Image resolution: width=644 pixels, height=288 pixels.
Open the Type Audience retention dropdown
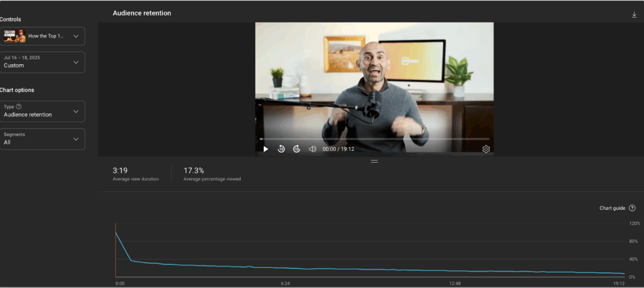(x=75, y=111)
